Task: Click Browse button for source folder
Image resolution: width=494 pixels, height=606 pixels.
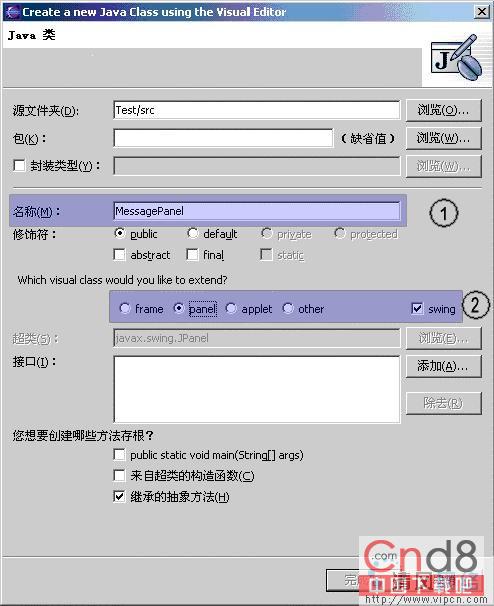Action: tap(444, 111)
